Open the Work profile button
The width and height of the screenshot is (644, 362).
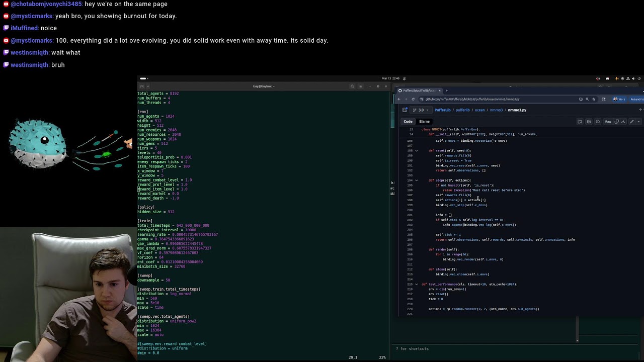point(619,99)
